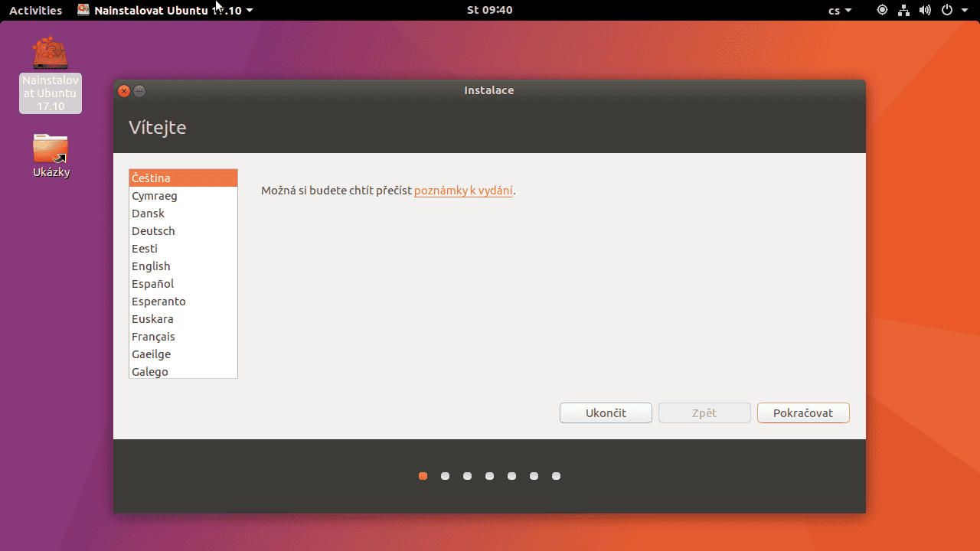
Task: Open the Ukázky folder on the desktop
Action: pos(50,149)
